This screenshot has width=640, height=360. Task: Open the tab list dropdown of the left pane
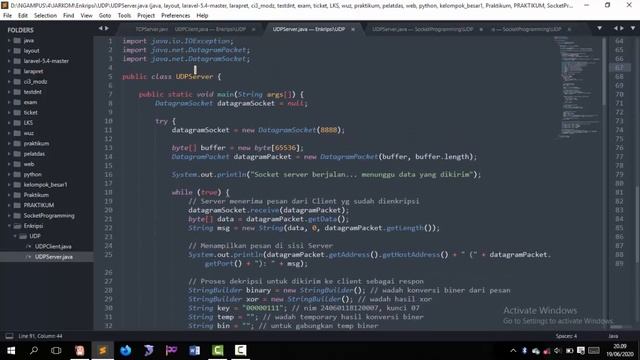[599, 28]
